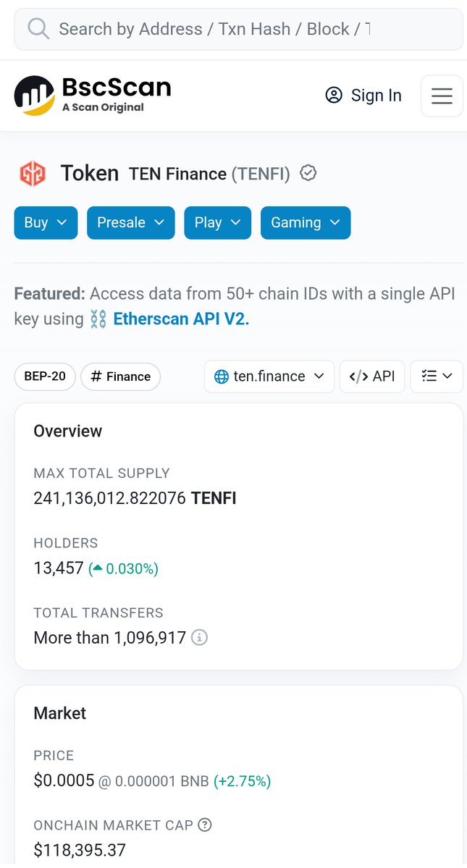
Task: Click the TEN Finance (TENFI) token name
Action: (209, 174)
